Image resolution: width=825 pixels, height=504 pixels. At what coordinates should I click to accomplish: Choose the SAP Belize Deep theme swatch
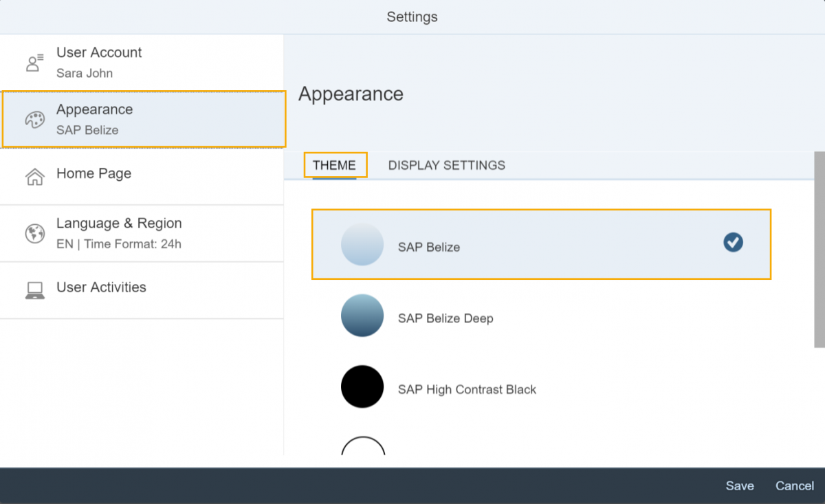click(362, 316)
